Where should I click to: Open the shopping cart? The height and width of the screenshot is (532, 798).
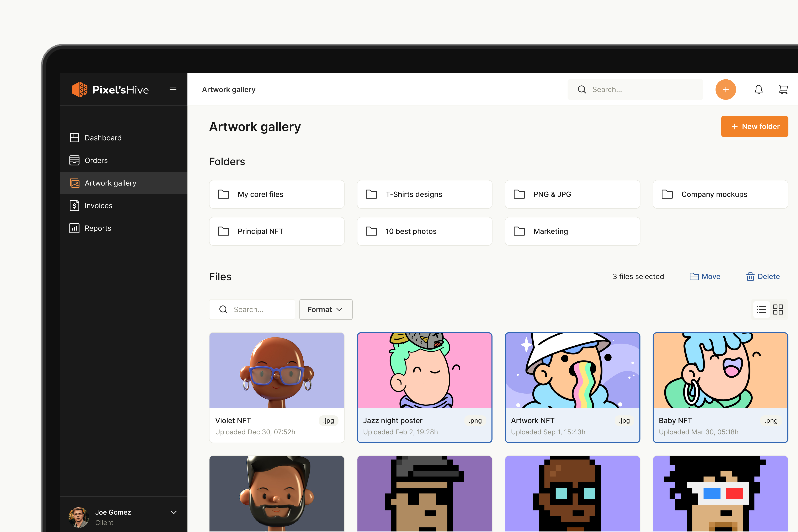pos(783,90)
